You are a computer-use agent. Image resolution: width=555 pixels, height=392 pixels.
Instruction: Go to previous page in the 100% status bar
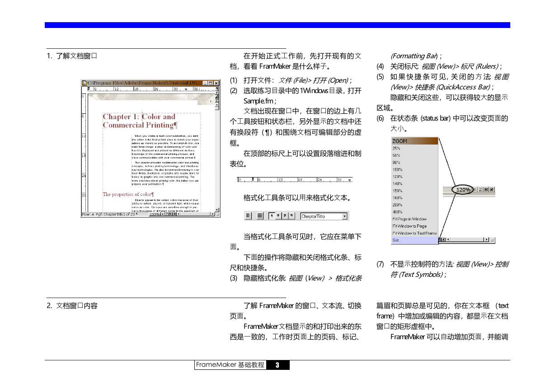tap(171, 215)
